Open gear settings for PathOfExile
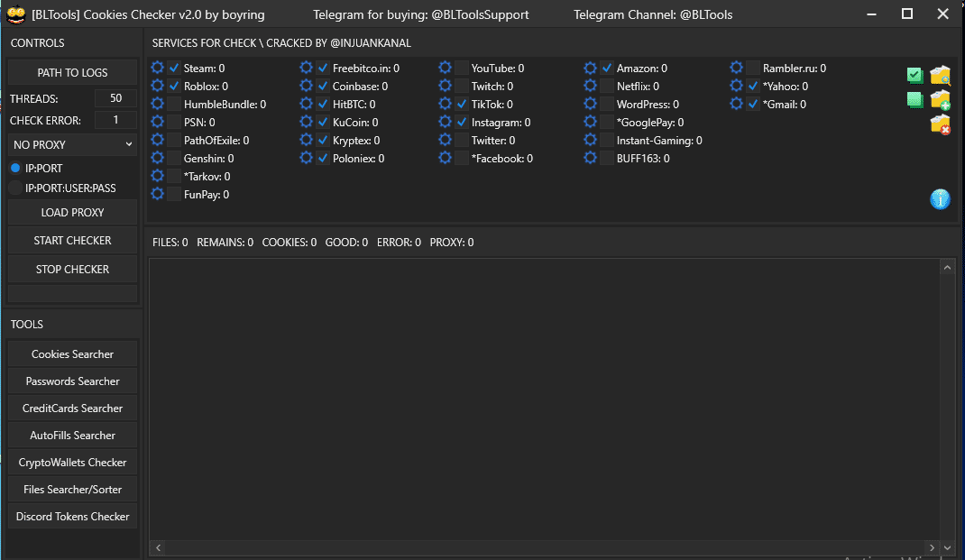Image resolution: width=965 pixels, height=560 pixels. pyautogui.click(x=158, y=140)
